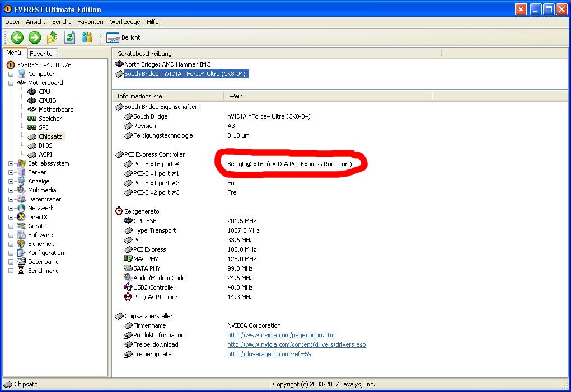Click the HyperTransport clock row

click(x=191, y=230)
